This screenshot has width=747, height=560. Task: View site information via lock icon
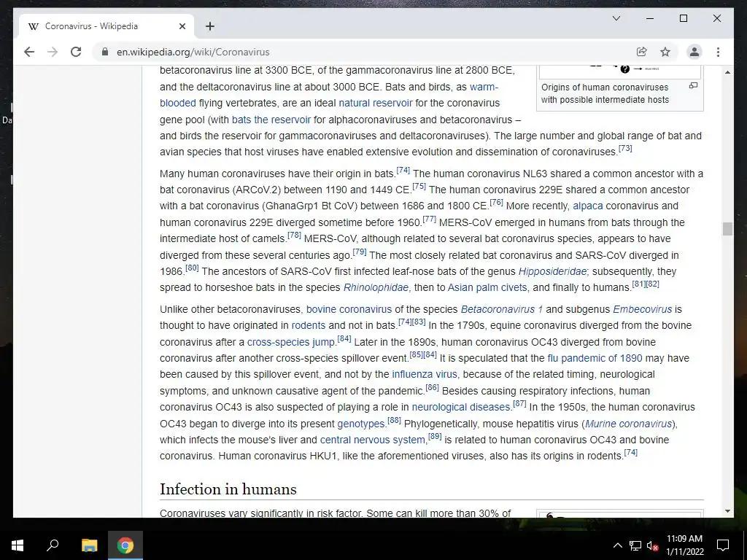coord(105,52)
